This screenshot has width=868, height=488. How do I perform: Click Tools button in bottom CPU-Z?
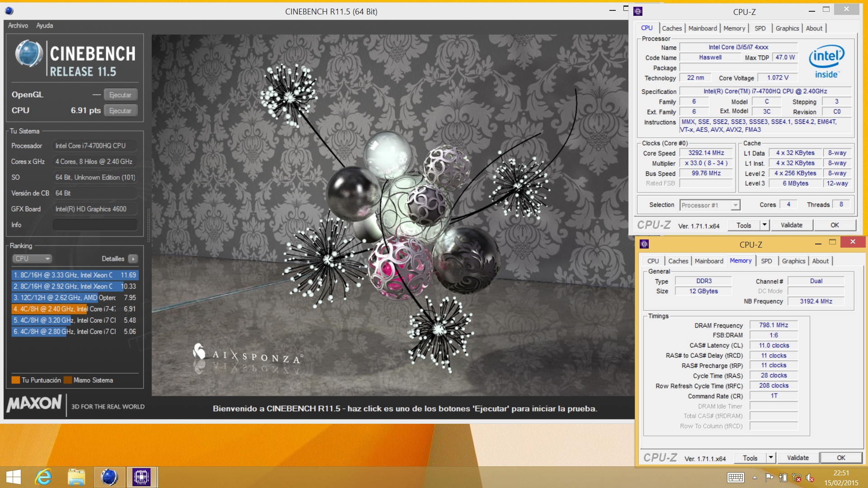750,458
